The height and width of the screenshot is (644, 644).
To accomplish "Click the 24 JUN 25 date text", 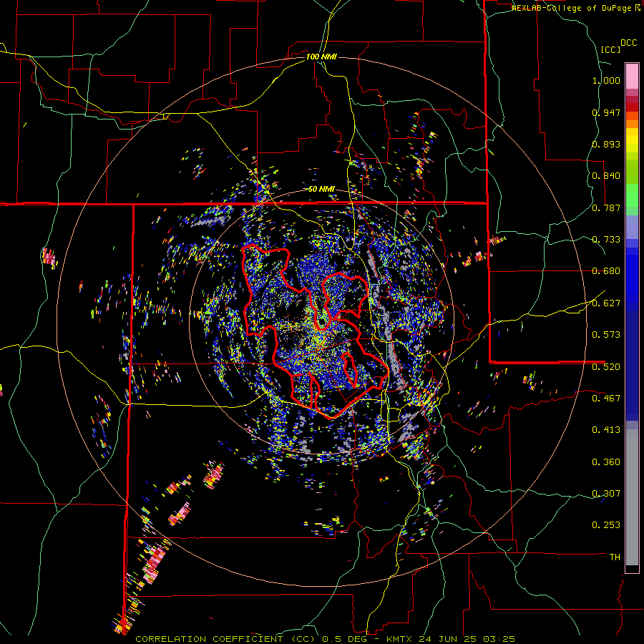I will point(448,639).
